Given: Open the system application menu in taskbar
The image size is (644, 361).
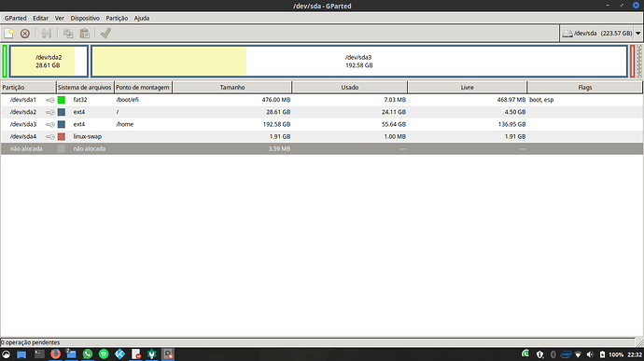Looking at the screenshot, I should tap(7, 354).
